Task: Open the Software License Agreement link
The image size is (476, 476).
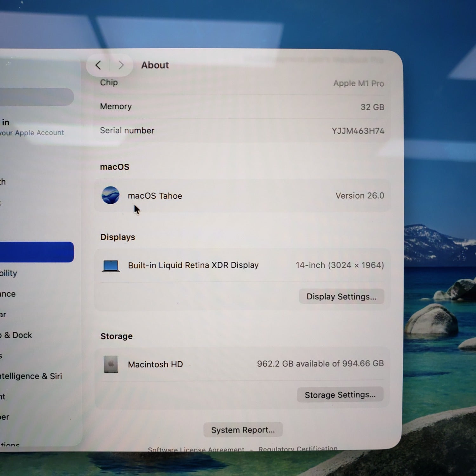Action: (196, 449)
